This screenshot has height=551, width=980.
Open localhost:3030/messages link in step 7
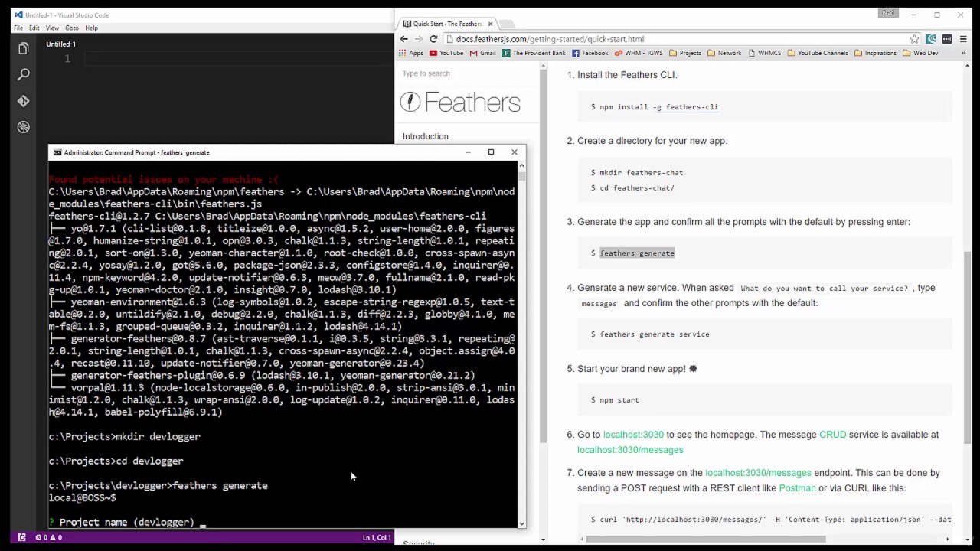(758, 473)
